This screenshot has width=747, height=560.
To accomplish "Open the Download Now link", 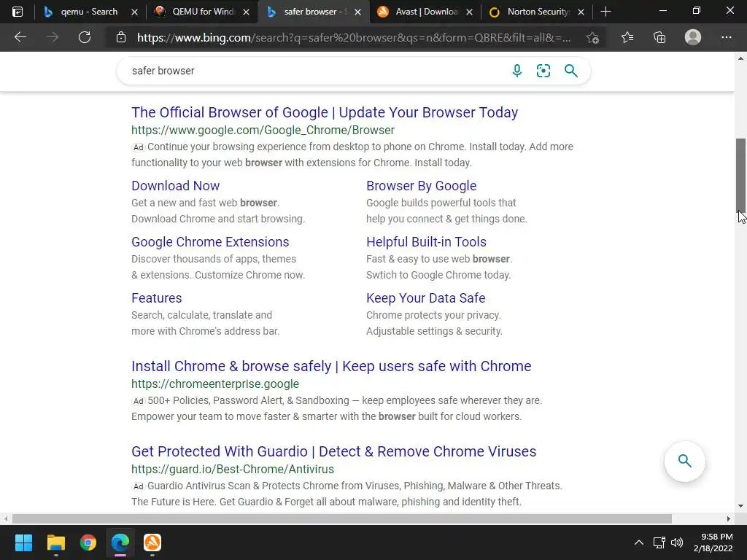I will pos(175,186).
